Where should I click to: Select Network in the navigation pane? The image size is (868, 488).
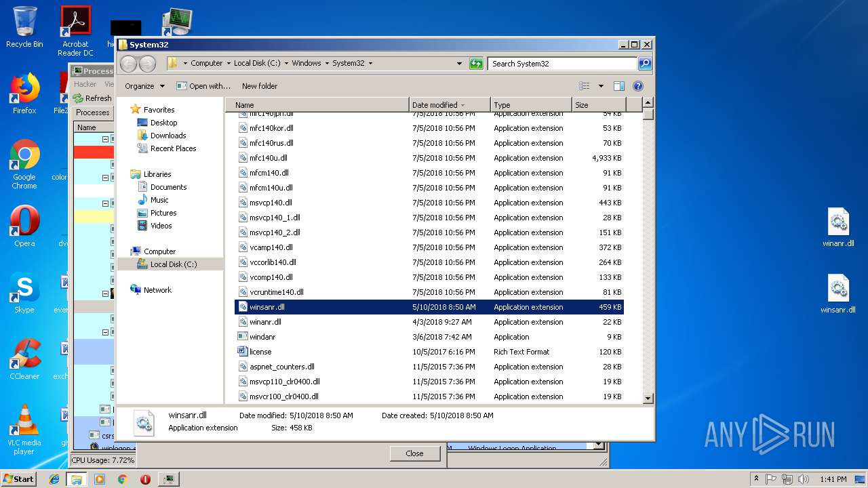157,290
